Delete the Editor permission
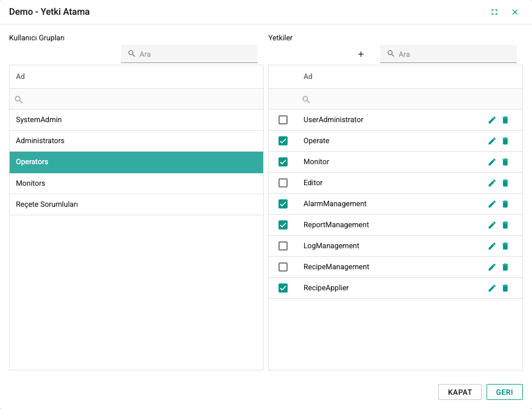The image size is (532, 409). tap(505, 183)
